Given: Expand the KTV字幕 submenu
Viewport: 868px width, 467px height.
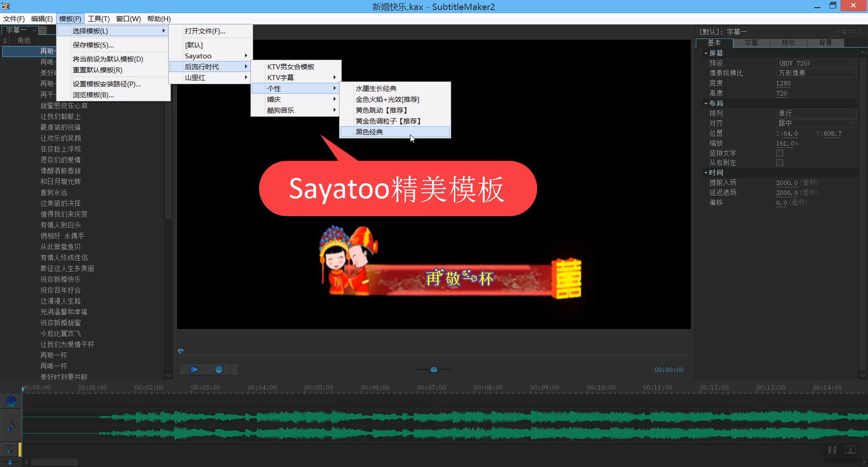Looking at the screenshot, I should point(295,78).
